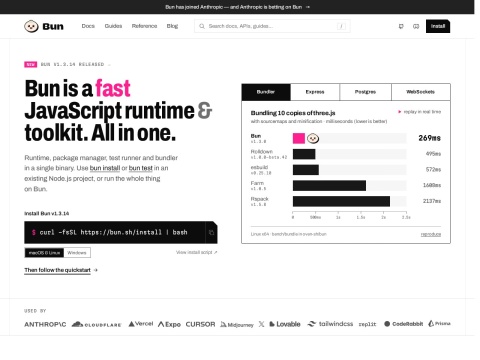Open the Blog menu item

[172, 26]
